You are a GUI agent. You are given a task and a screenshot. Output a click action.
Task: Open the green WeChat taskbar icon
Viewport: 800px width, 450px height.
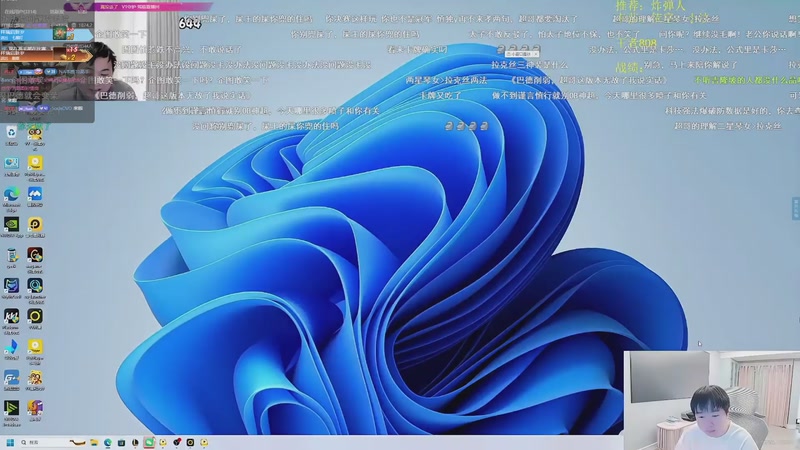coord(149,442)
